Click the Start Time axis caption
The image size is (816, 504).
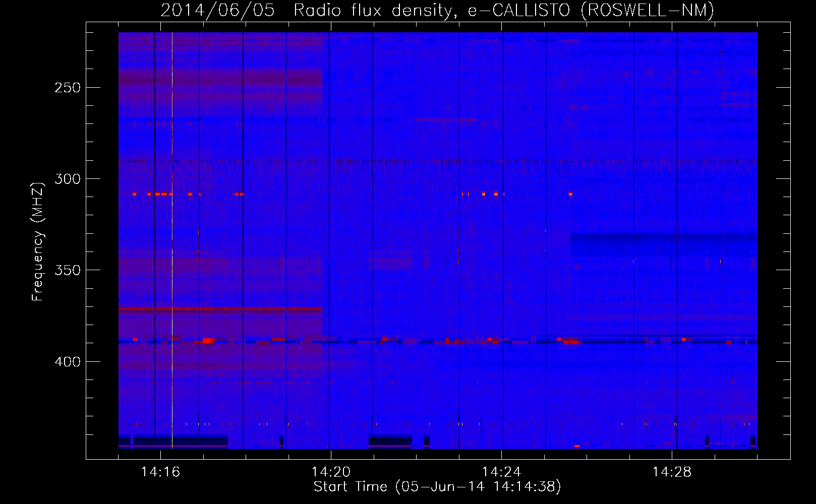(x=437, y=487)
